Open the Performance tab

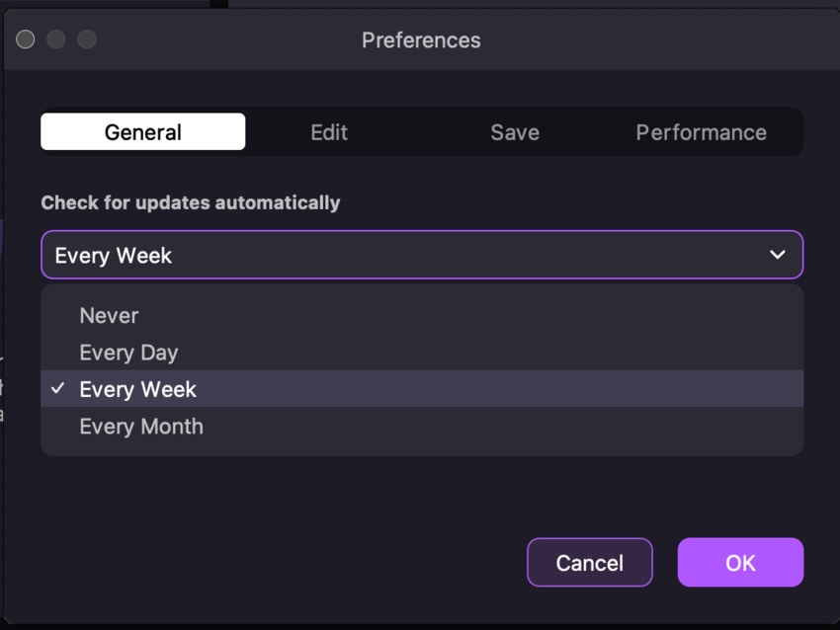701,132
